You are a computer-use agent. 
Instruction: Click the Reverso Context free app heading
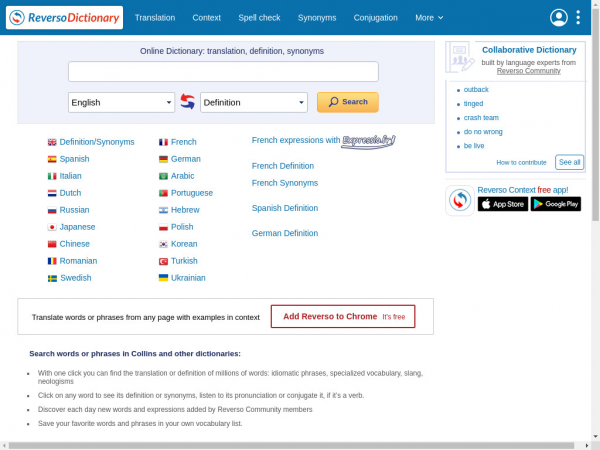click(x=523, y=190)
